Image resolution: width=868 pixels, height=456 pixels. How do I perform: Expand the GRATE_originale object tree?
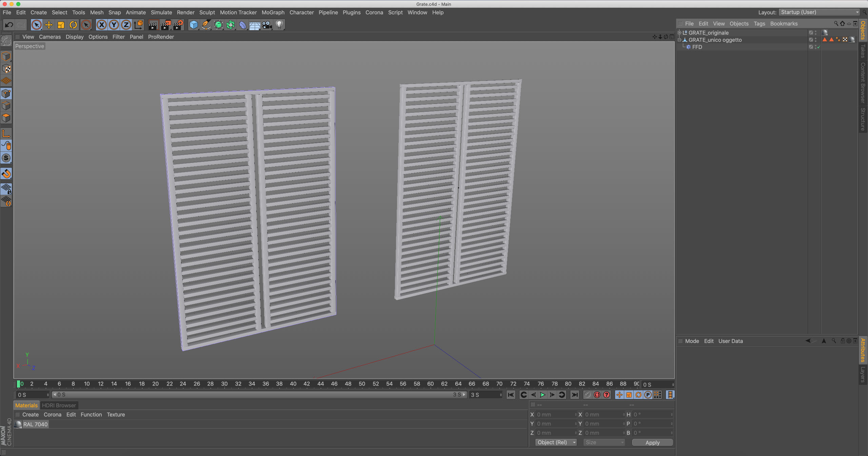pos(679,33)
